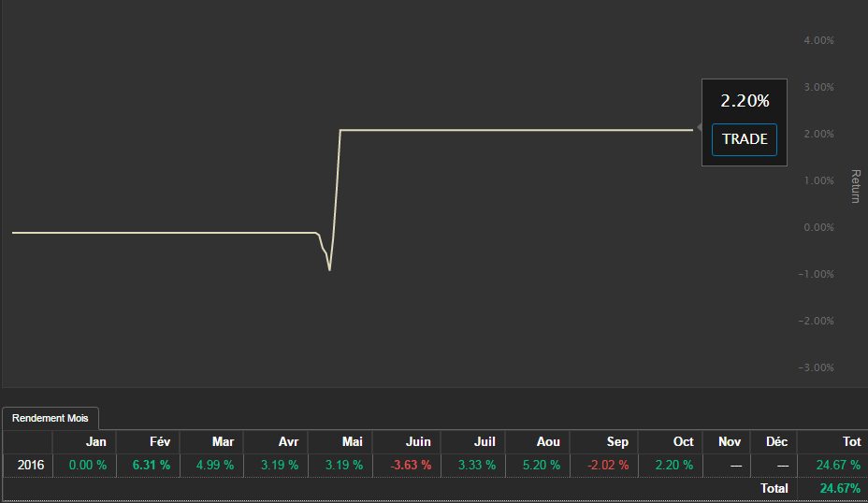Click the dip in the return line
868x503 pixels.
(329, 269)
